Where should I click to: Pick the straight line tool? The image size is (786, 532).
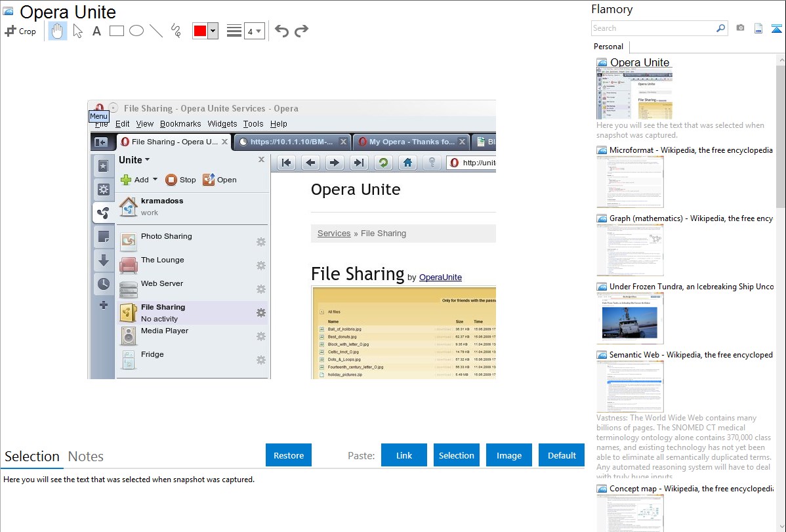156,31
